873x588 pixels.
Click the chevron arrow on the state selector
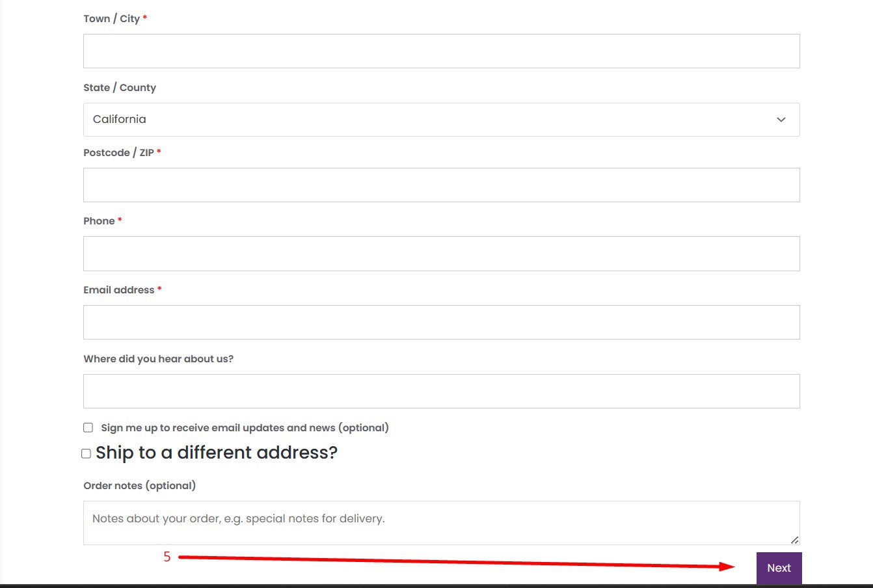click(781, 120)
